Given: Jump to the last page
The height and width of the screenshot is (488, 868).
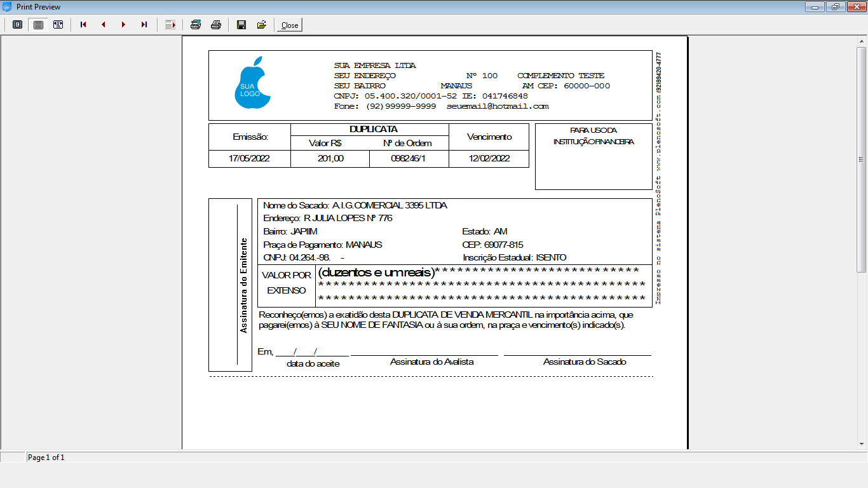Looking at the screenshot, I should coord(144,25).
